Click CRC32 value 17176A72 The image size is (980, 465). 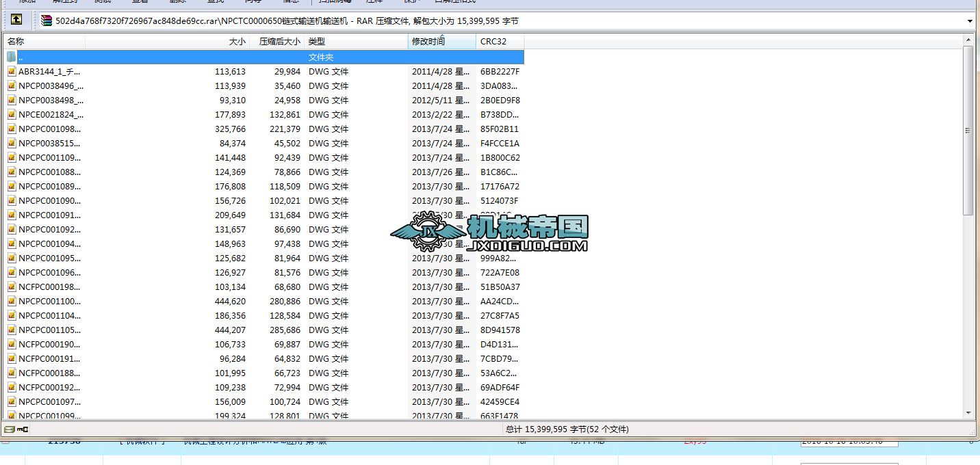pos(500,187)
